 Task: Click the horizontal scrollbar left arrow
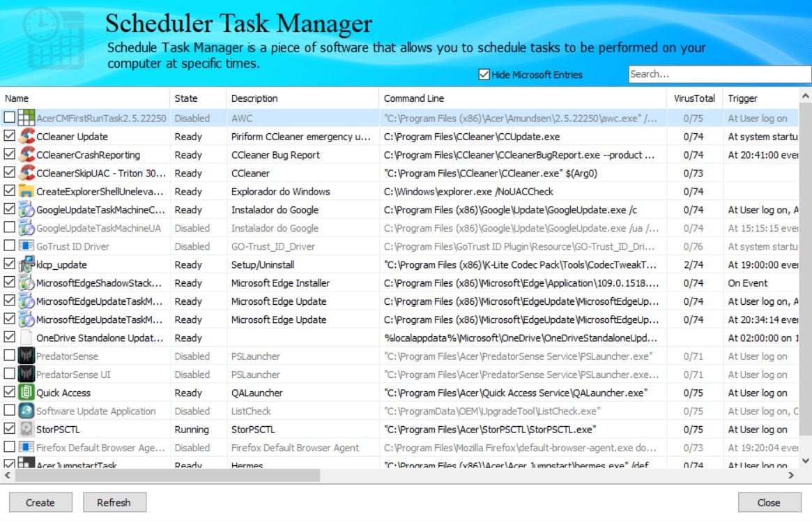[x=7, y=475]
